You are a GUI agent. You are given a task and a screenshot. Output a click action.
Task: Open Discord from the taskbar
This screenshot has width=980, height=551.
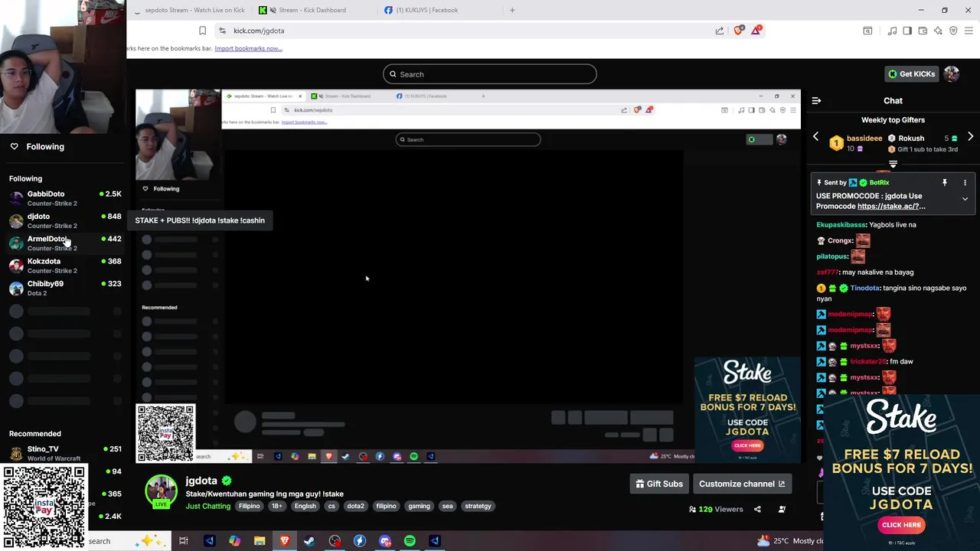385,541
